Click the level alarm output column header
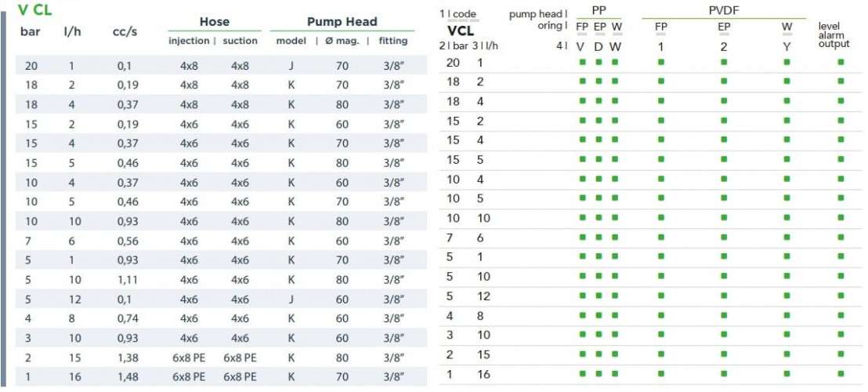This screenshot has height=392, width=868. tap(834, 35)
